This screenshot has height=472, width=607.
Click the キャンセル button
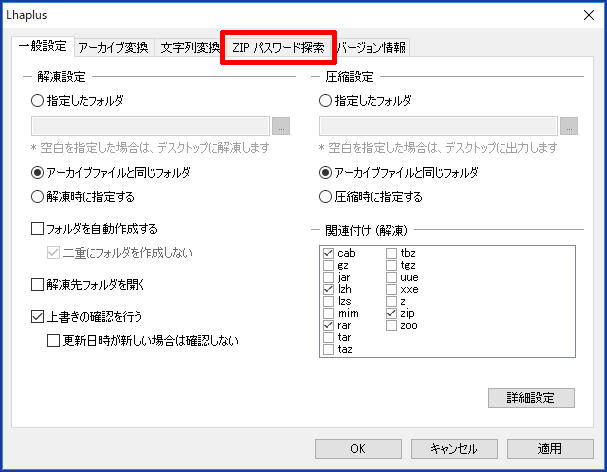(x=454, y=449)
